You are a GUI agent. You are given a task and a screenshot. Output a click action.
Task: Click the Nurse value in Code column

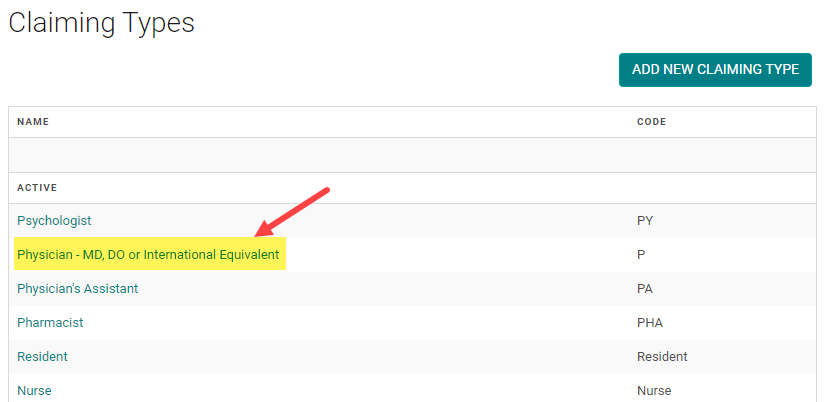click(654, 390)
